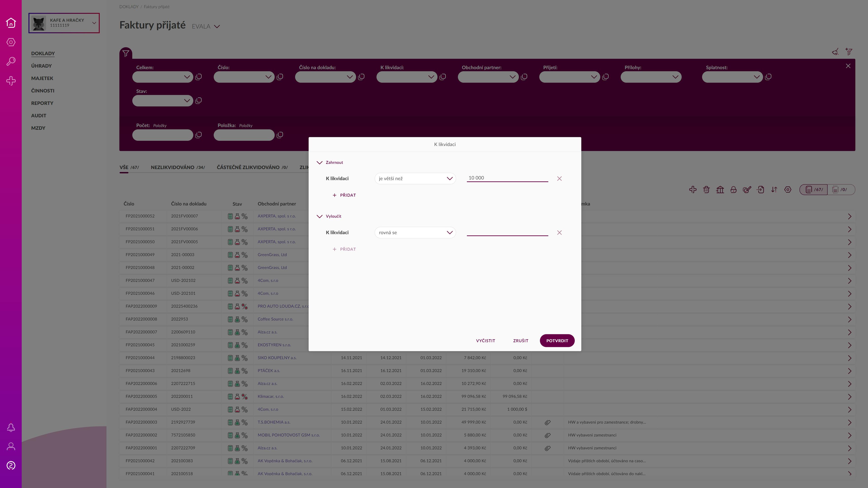This screenshot has width=868, height=488.
Task: Click copy icon next to K likvidaci filter
Action: click(x=442, y=77)
